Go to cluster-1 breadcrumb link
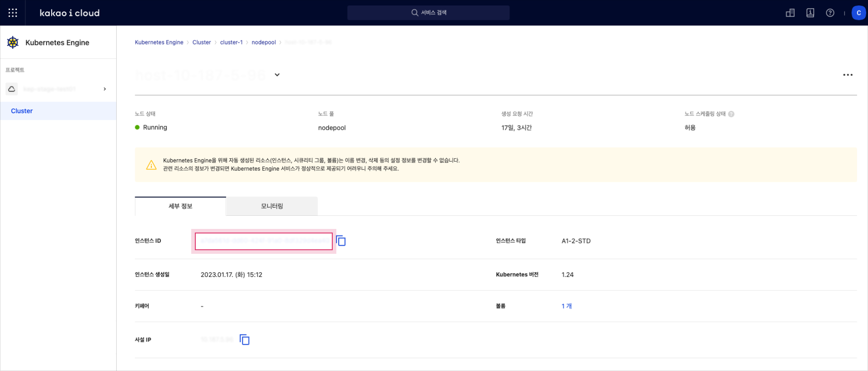The width and height of the screenshot is (868, 371). click(231, 43)
